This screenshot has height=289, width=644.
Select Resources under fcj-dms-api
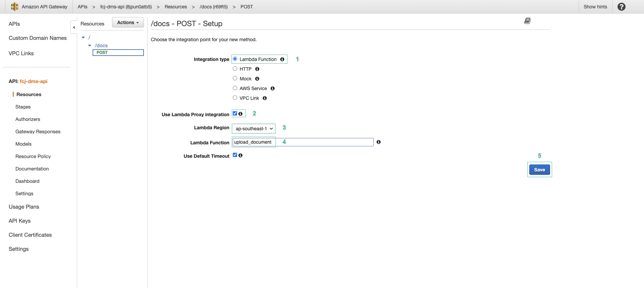pyautogui.click(x=29, y=94)
